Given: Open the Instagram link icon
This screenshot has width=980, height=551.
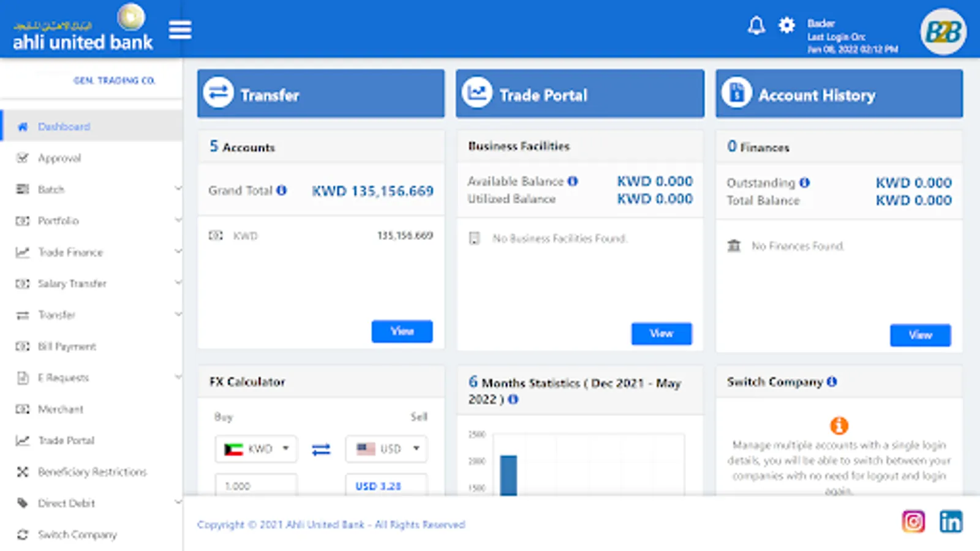Looking at the screenshot, I should (x=913, y=522).
